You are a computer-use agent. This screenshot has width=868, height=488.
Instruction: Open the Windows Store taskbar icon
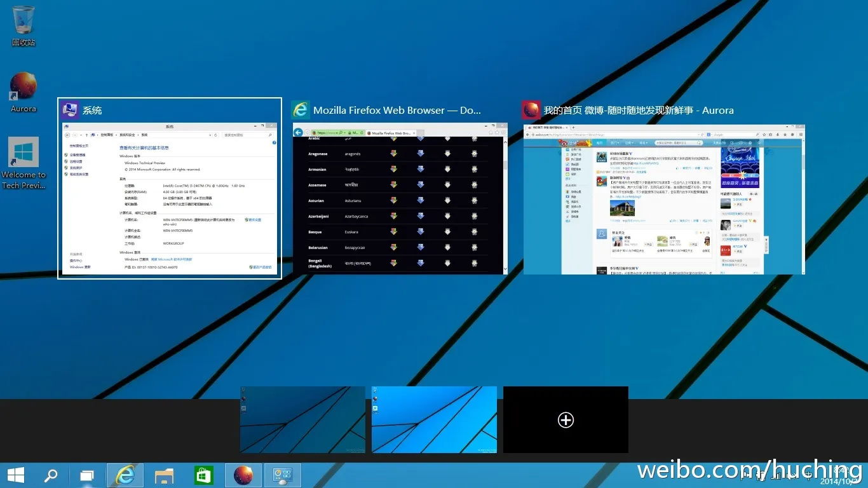(x=203, y=475)
